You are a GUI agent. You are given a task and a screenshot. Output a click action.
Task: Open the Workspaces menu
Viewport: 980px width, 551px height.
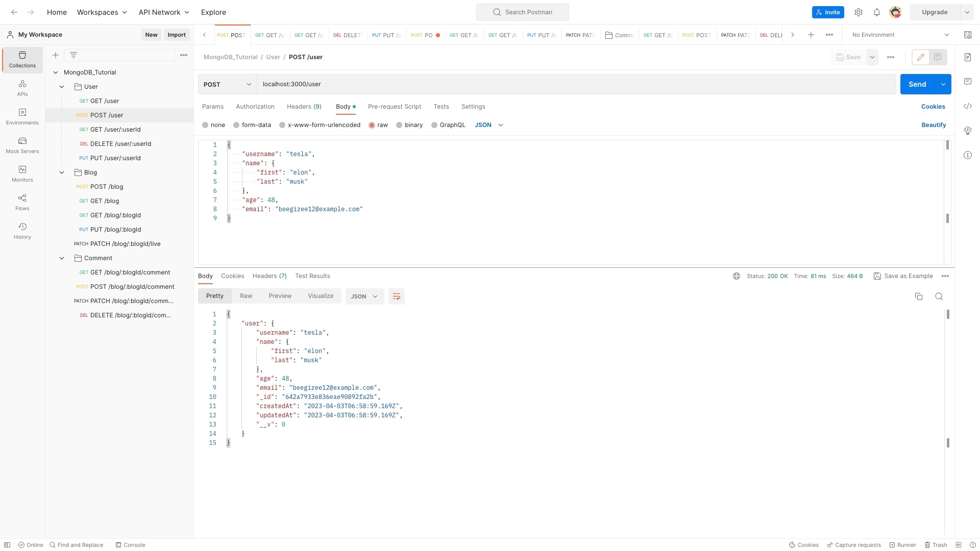pyautogui.click(x=102, y=12)
